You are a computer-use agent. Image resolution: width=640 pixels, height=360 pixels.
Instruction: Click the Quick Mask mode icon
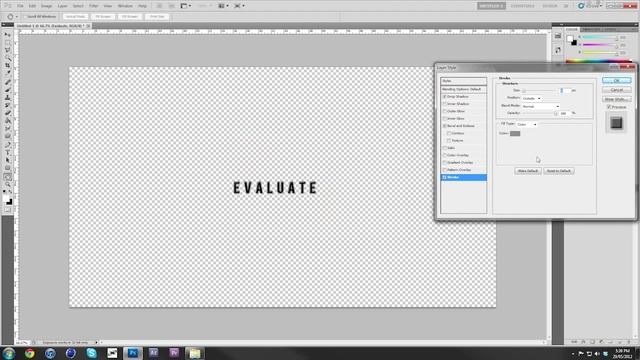coord(8,210)
